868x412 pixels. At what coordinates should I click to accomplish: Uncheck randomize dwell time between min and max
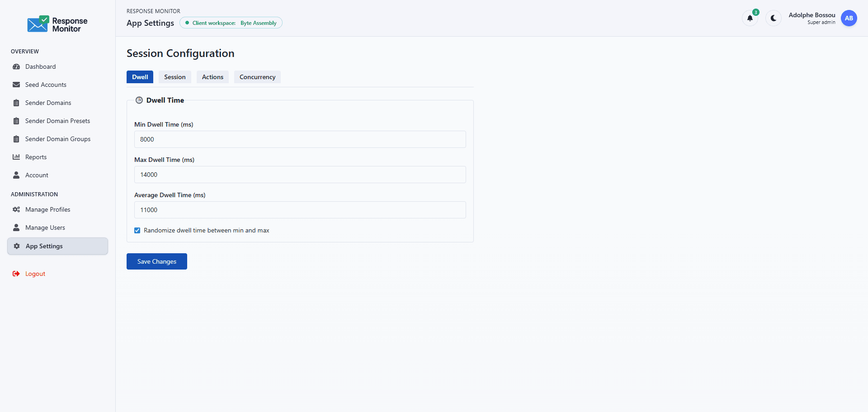[x=137, y=230]
